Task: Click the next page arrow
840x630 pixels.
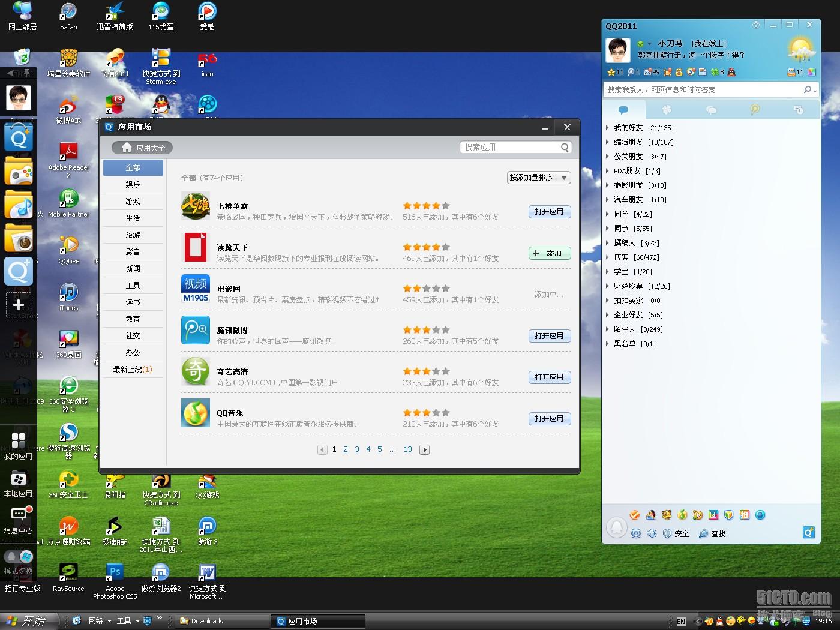Action: point(424,449)
